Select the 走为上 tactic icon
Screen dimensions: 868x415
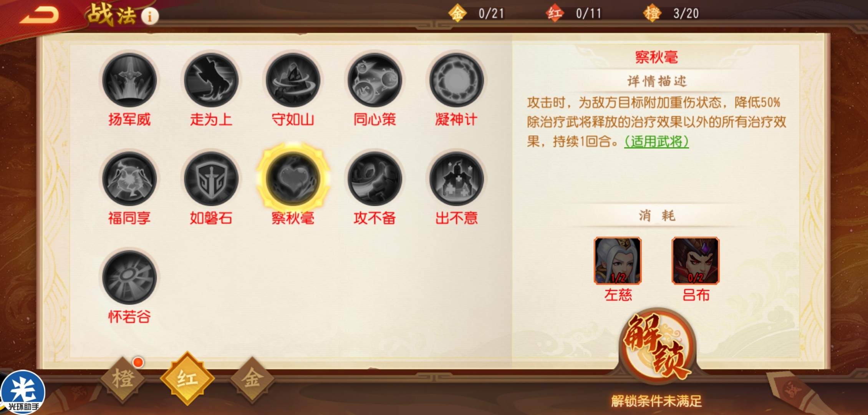click(x=211, y=80)
